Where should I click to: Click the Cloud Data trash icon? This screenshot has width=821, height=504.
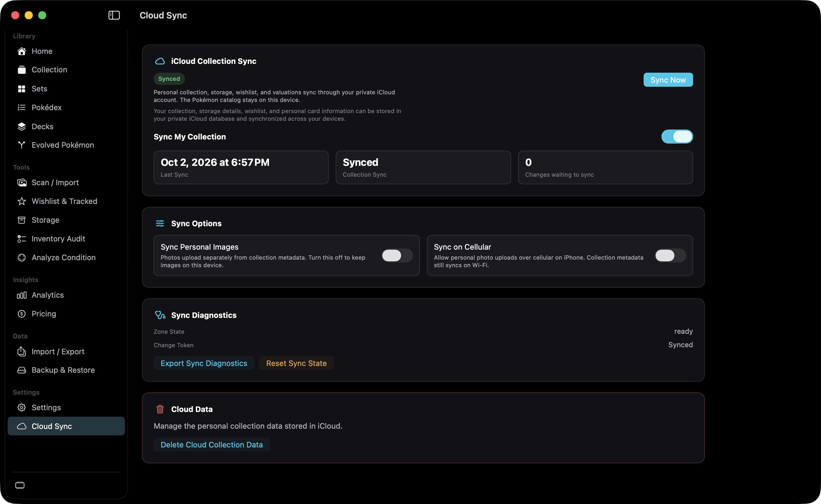click(x=160, y=409)
